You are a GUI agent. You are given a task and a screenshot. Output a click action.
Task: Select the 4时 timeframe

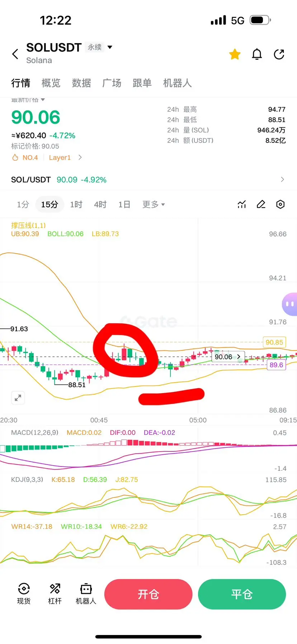pos(100,205)
